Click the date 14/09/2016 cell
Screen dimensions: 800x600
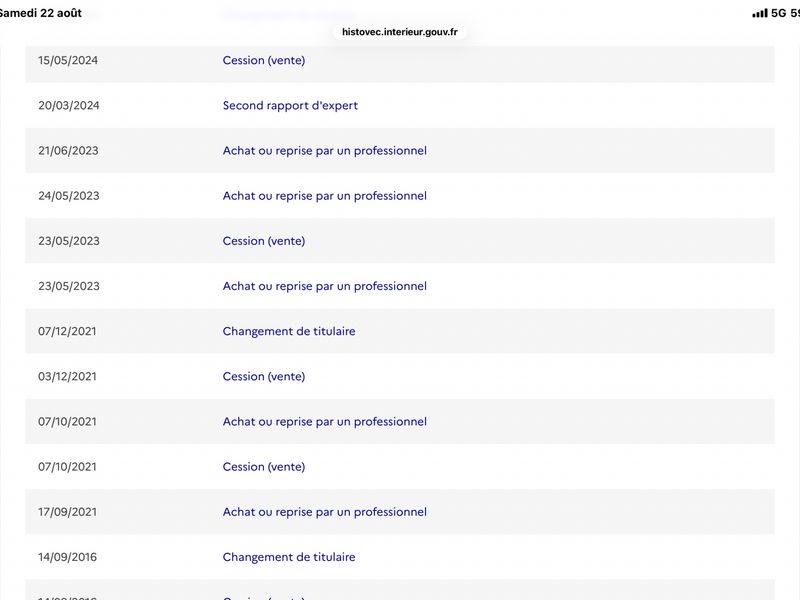[67, 557]
